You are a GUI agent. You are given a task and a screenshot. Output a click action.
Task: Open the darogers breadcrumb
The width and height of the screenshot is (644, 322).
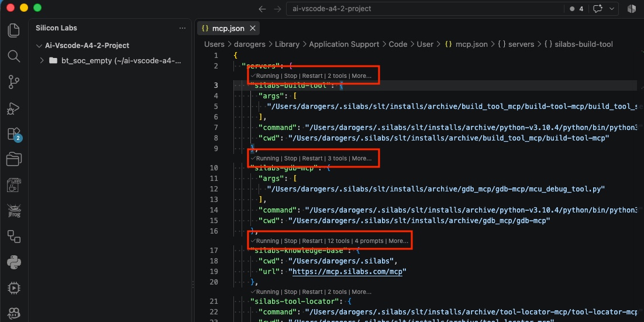click(250, 44)
